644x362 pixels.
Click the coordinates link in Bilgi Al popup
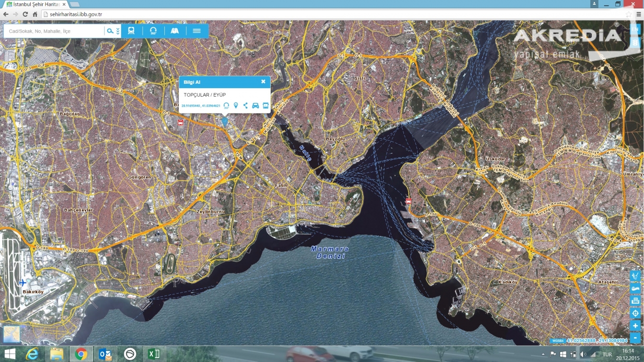point(201,106)
